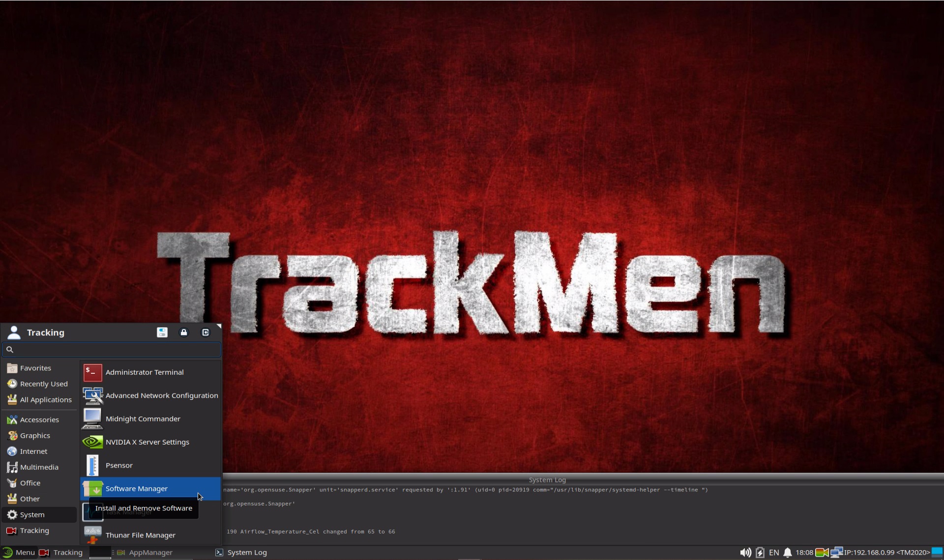Click the Menu button on taskbar
Screen dimensions: 944x560
click(19, 553)
